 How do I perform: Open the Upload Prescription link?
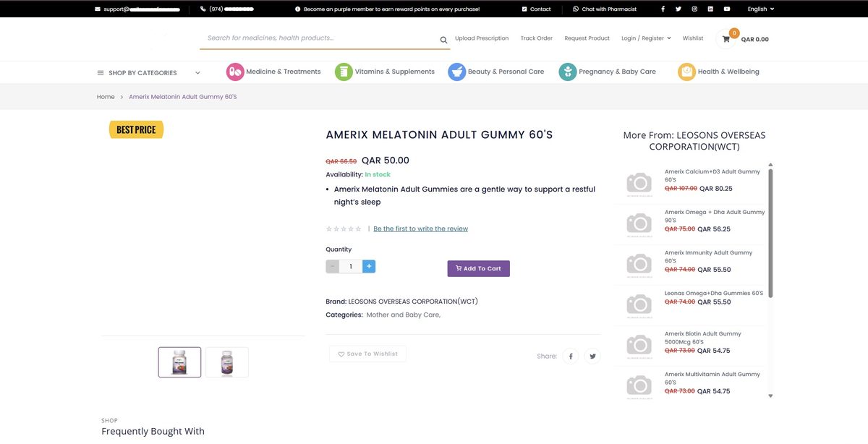[x=482, y=38]
